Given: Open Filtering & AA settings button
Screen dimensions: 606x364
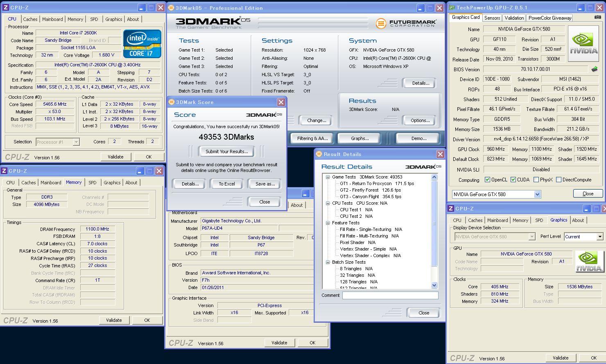Looking at the screenshot, I should coord(312,138).
